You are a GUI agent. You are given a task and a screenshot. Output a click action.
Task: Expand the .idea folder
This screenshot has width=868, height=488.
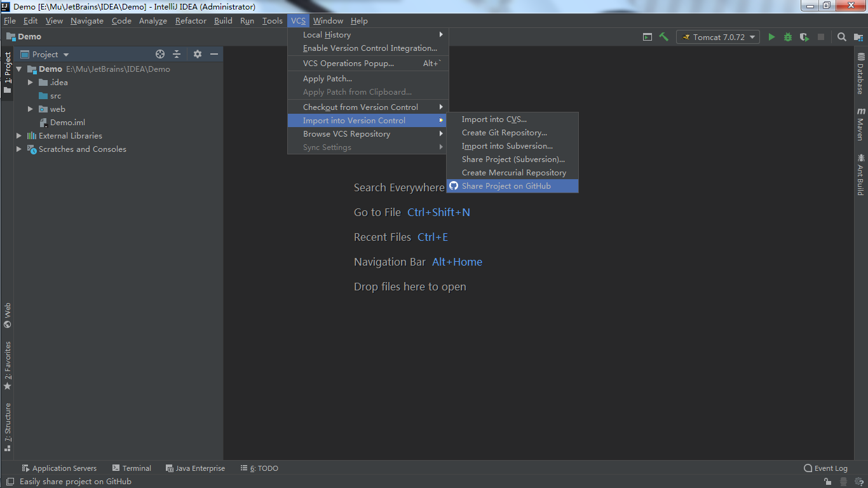tap(30, 82)
